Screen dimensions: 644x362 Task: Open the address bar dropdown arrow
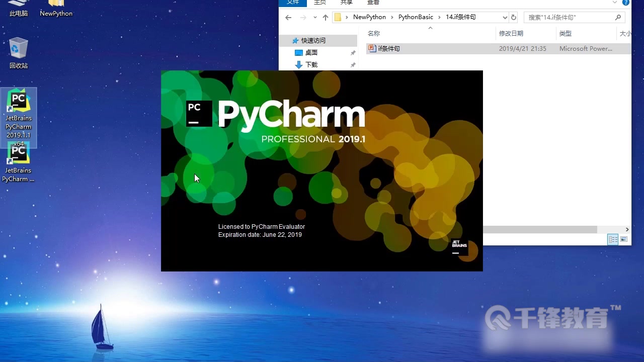[x=505, y=17]
